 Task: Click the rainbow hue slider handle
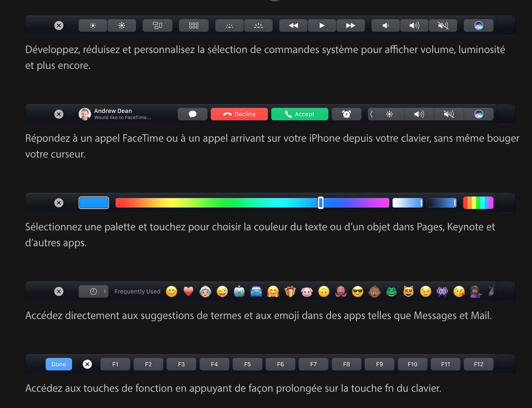(321, 203)
